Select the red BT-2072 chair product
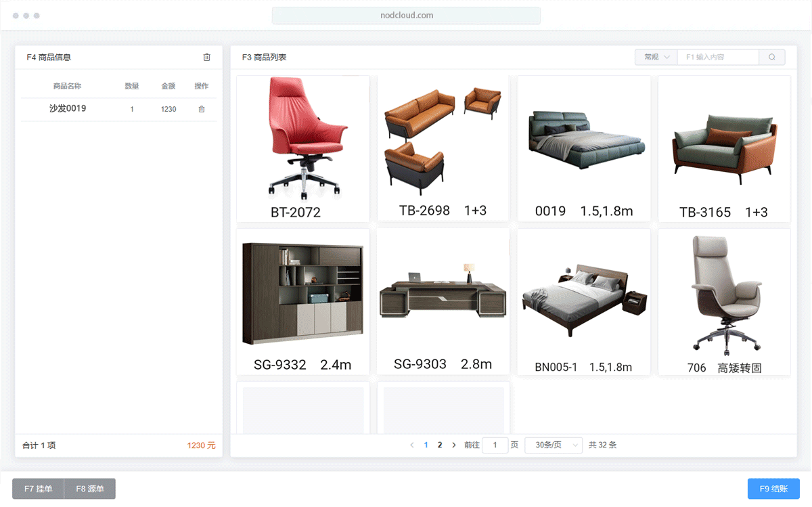This screenshot has width=812, height=507. [x=302, y=148]
